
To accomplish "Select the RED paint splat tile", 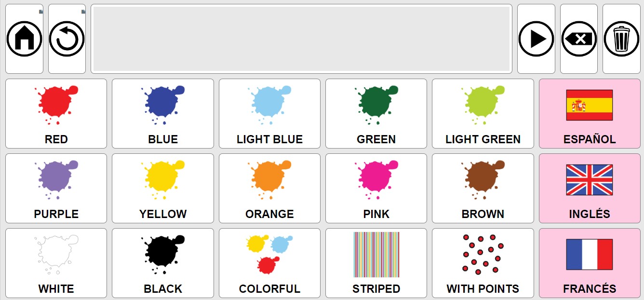I will (x=56, y=114).
